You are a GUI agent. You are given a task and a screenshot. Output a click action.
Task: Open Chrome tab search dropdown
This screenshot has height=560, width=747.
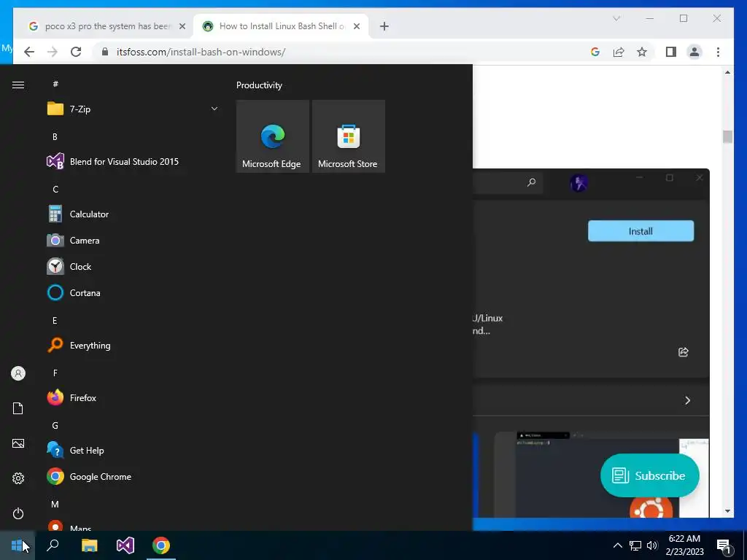616,18
